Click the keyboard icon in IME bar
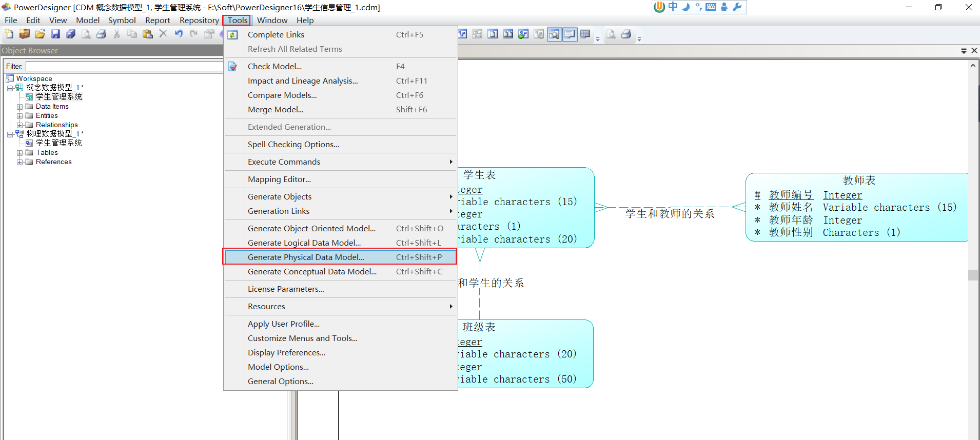Image resolution: width=980 pixels, height=440 pixels. [711, 7]
